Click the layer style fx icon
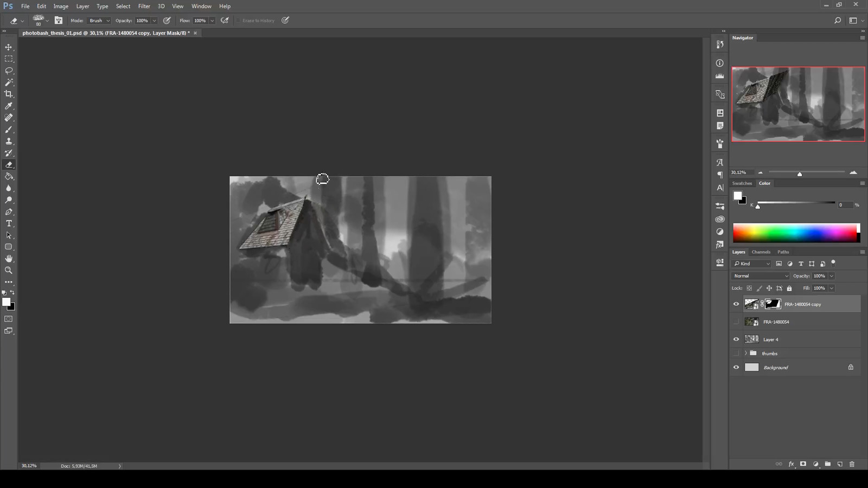 pos(791,464)
